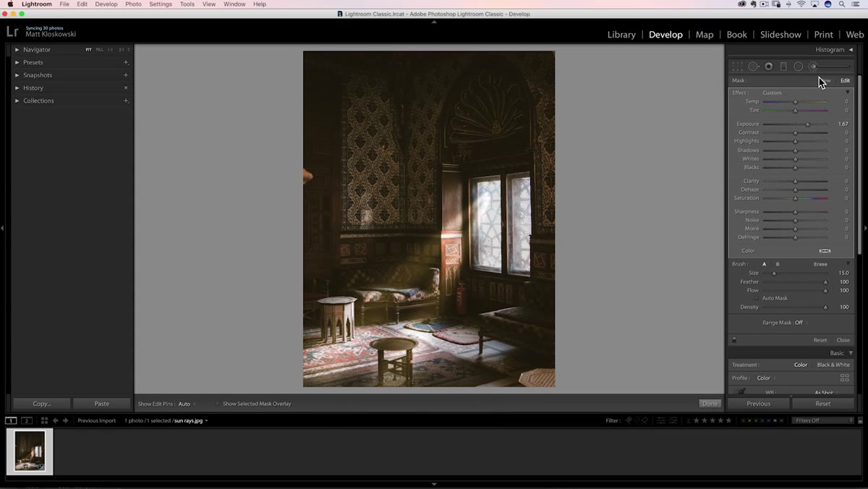The width and height of the screenshot is (868, 489).
Task: Add a new collection with plus icon
Action: click(126, 101)
